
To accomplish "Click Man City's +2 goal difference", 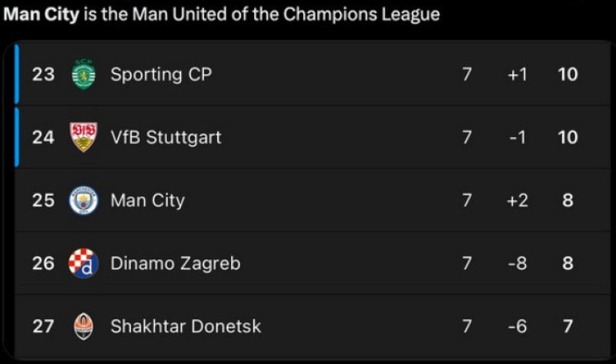I will click(x=517, y=200).
